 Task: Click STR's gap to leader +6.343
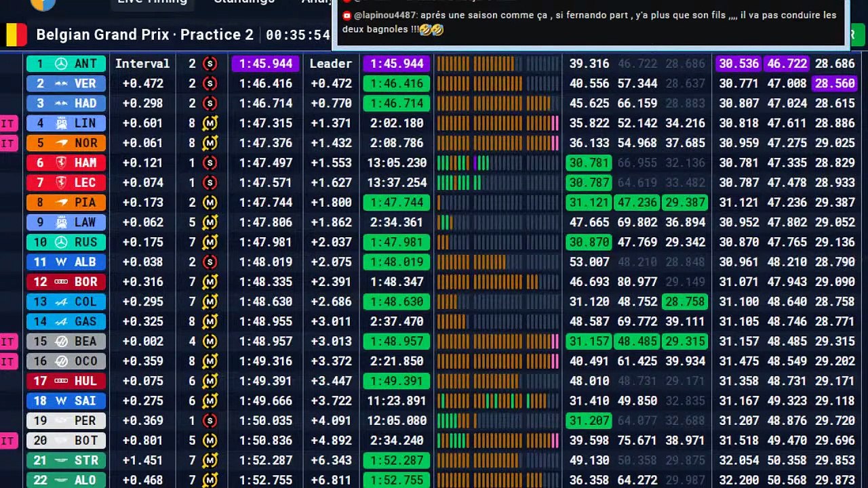(331, 460)
